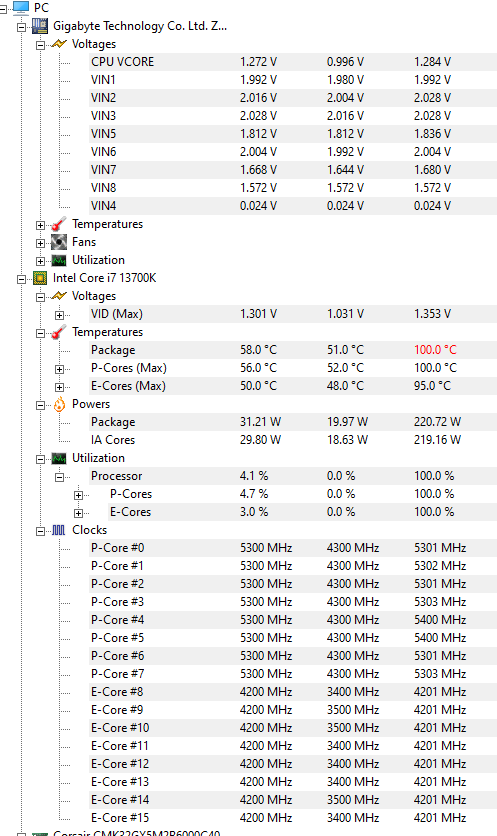Click the CPU Utilization graph icon

pyautogui.click(x=59, y=458)
